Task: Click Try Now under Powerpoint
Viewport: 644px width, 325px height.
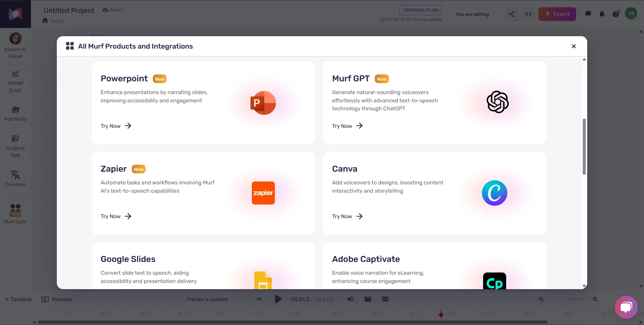Action: (116, 126)
